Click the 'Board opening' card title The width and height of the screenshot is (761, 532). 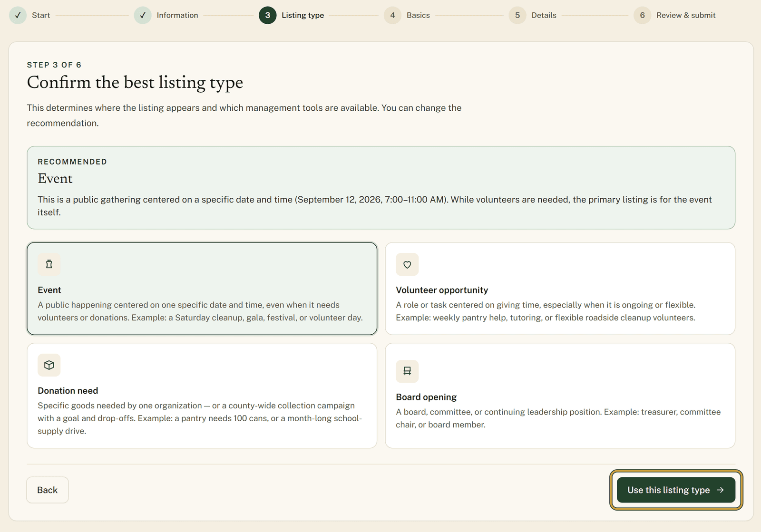coord(426,397)
